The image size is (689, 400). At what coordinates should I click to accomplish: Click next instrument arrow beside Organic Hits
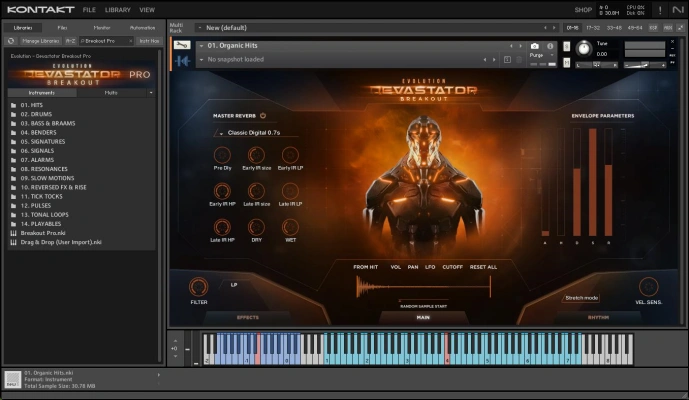pos(521,46)
